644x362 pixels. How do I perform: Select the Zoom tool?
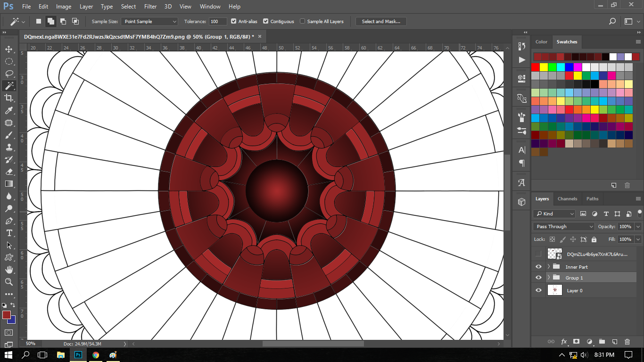pos(9,282)
